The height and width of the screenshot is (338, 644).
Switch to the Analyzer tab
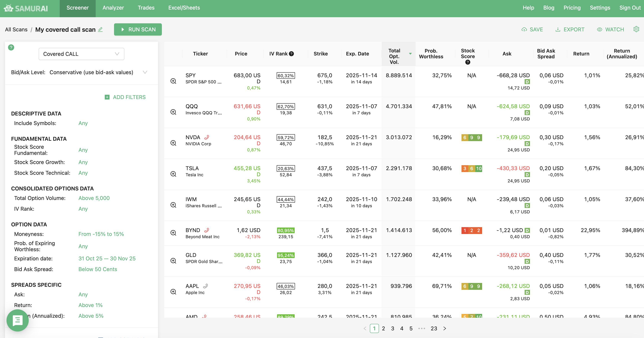[113, 8]
